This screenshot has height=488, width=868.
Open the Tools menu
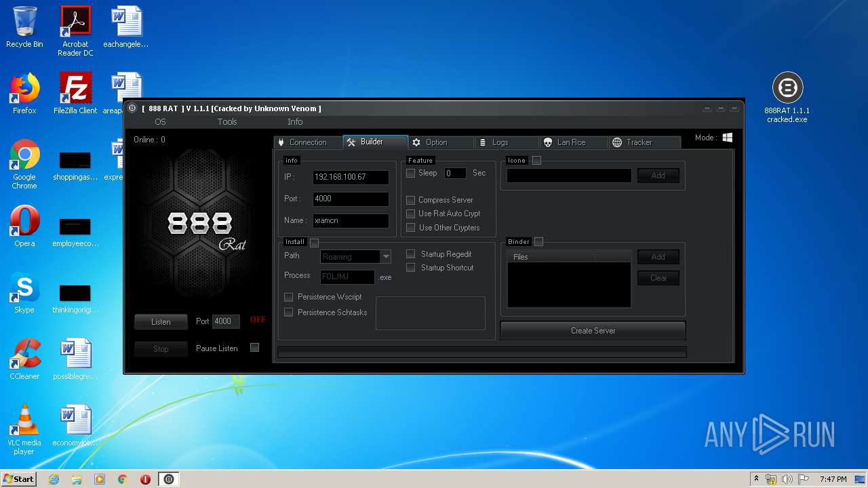coord(227,122)
